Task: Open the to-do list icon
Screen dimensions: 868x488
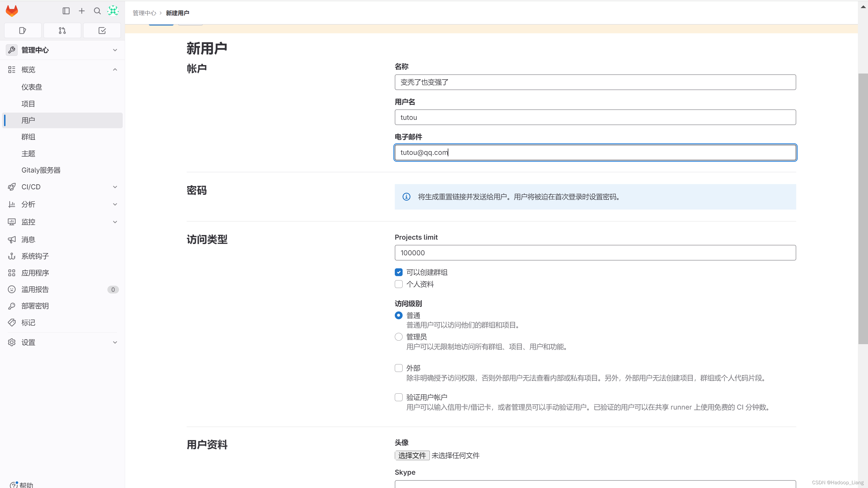Action: [x=102, y=31]
